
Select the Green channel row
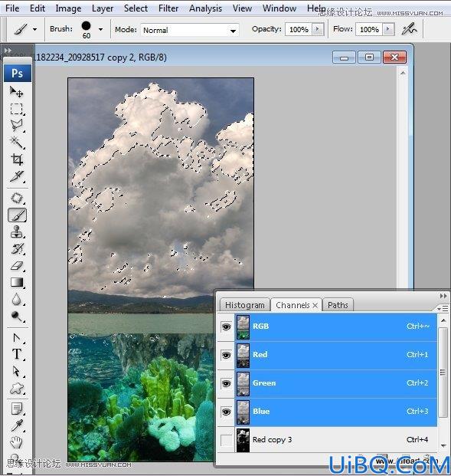point(336,383)
